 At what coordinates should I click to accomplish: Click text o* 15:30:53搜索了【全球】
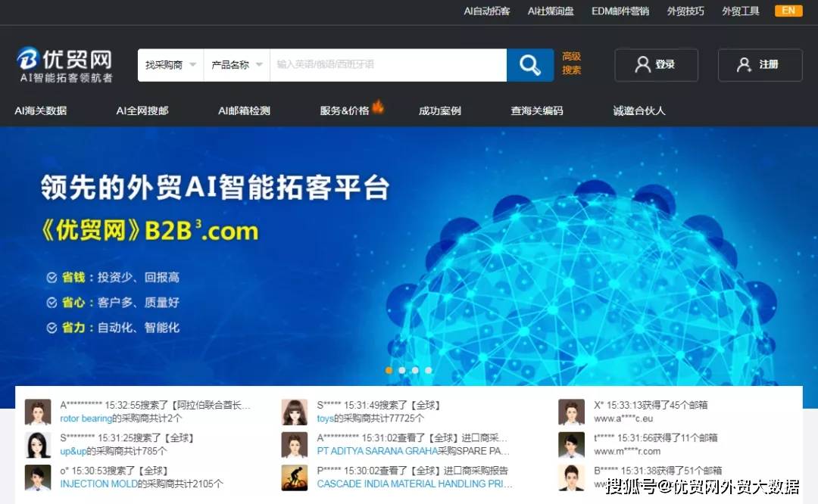(x=114, y=471)
